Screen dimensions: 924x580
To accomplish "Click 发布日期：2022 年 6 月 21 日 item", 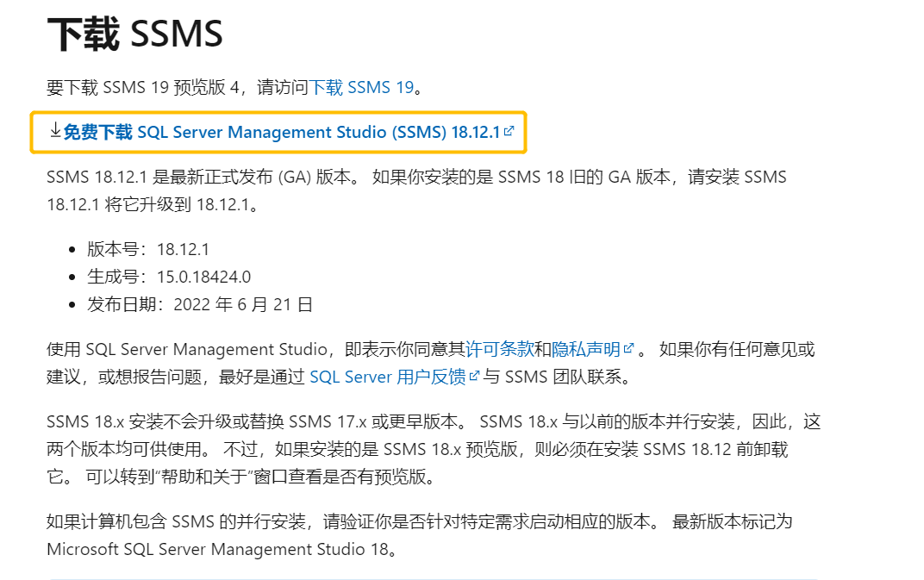I will (x=200, y=305).
